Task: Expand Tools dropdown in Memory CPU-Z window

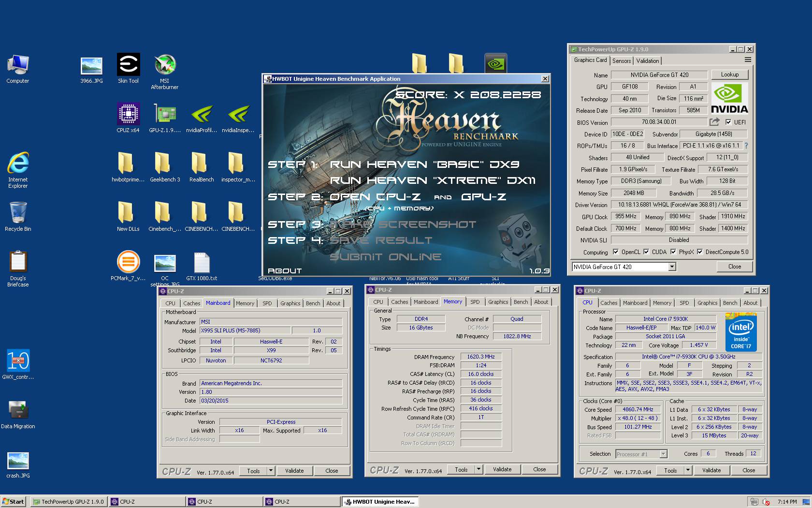Action: coord(478,469)
